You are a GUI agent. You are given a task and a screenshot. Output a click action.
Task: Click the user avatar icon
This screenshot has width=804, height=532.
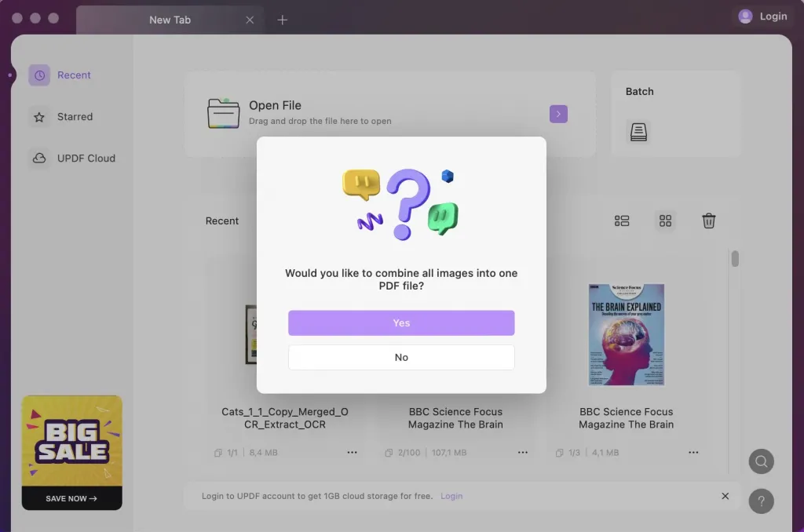point(746,16)
